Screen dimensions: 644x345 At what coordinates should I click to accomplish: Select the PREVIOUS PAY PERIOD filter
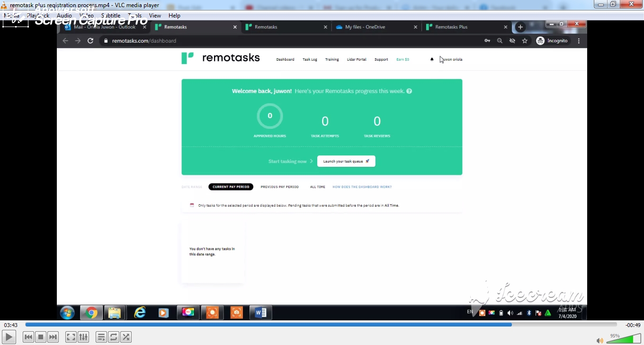coord(279,187)
